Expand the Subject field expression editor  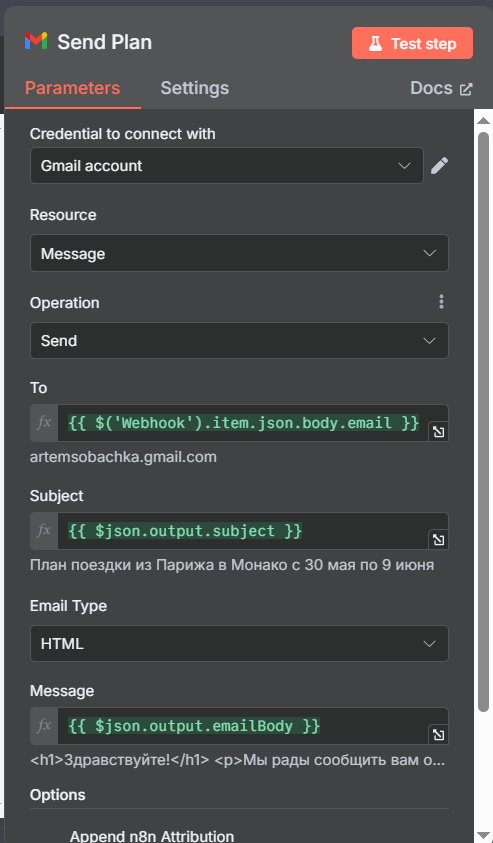(x=439, y=540)
